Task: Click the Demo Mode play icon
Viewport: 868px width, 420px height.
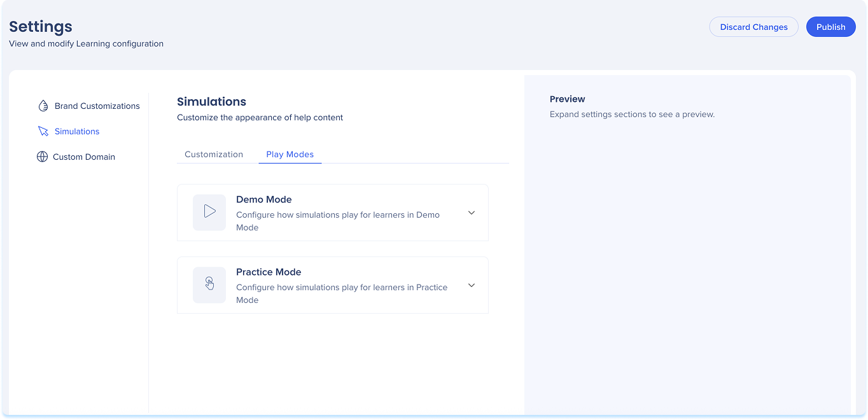Action: (209, 212)
